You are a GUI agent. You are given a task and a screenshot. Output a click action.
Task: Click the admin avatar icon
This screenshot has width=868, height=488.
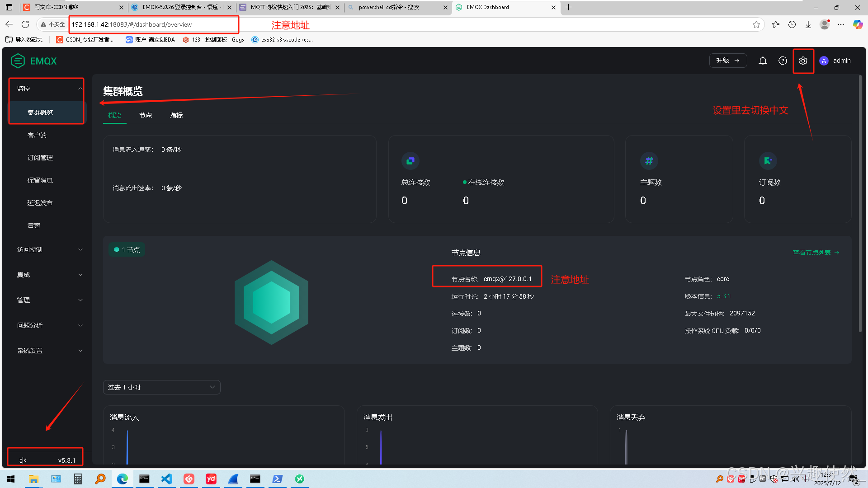click(824, 61)
